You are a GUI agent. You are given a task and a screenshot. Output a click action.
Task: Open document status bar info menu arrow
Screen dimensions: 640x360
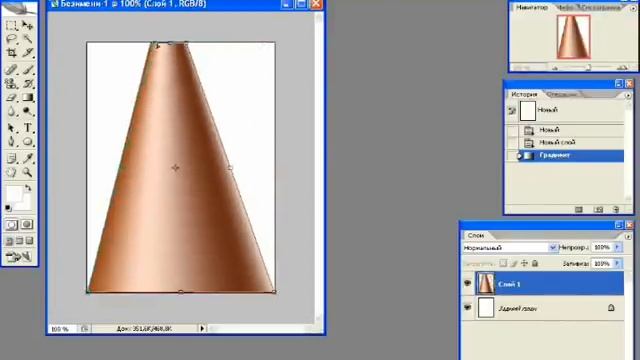coord(202,328)
